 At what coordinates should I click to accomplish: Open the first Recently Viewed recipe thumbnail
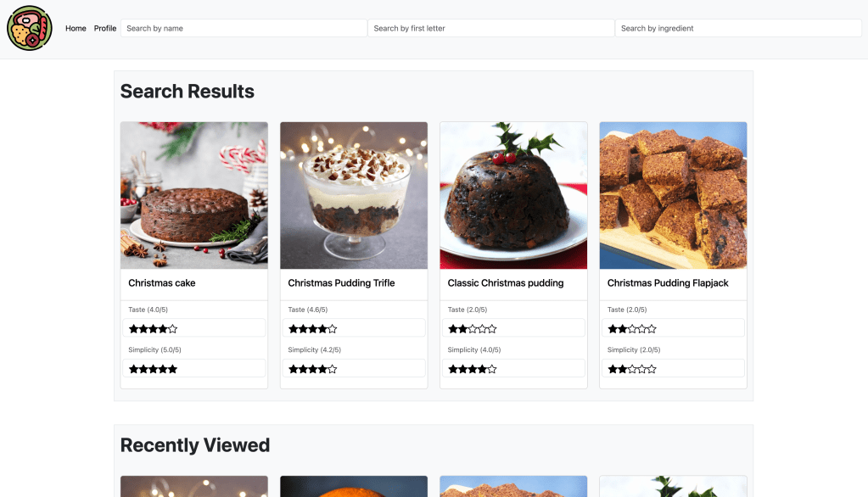(x=194, y=487)
